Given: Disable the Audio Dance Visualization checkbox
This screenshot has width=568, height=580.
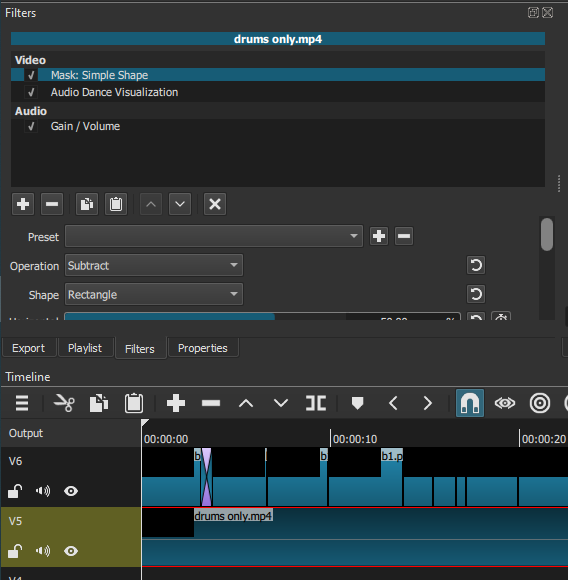Looking at the screenshot, I should tap(31, 92).
